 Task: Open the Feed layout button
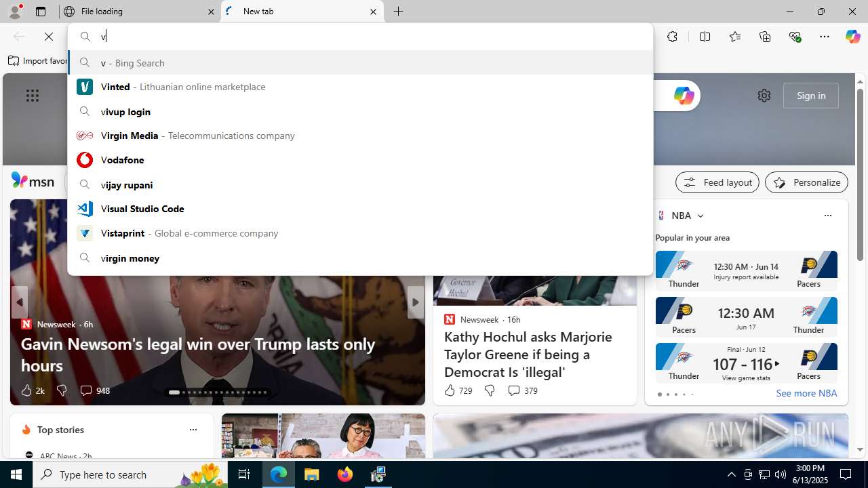(717, 182)
